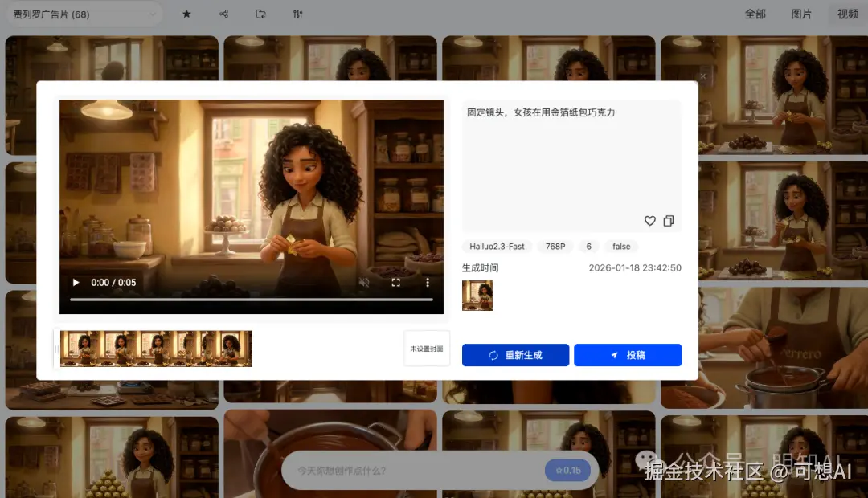This screenshot has height=498, width=868.
Task: Like the prompt with the heart icon
Action: (x=650, y=221)
